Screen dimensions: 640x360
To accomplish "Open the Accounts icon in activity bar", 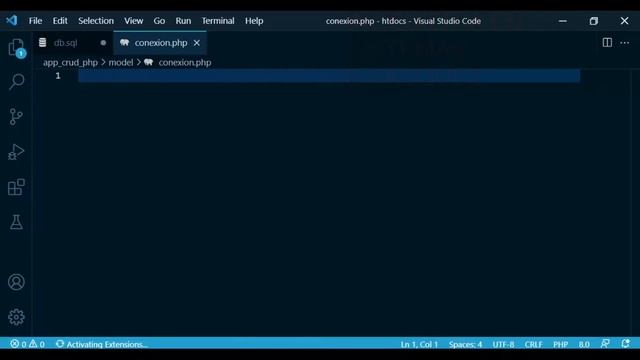I will [16, 282].
